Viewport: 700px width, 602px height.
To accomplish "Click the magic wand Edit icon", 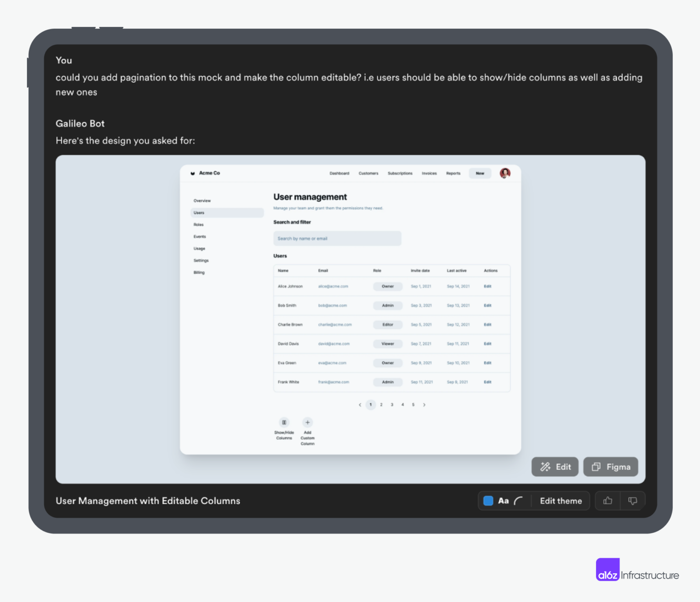I will 545,467.
